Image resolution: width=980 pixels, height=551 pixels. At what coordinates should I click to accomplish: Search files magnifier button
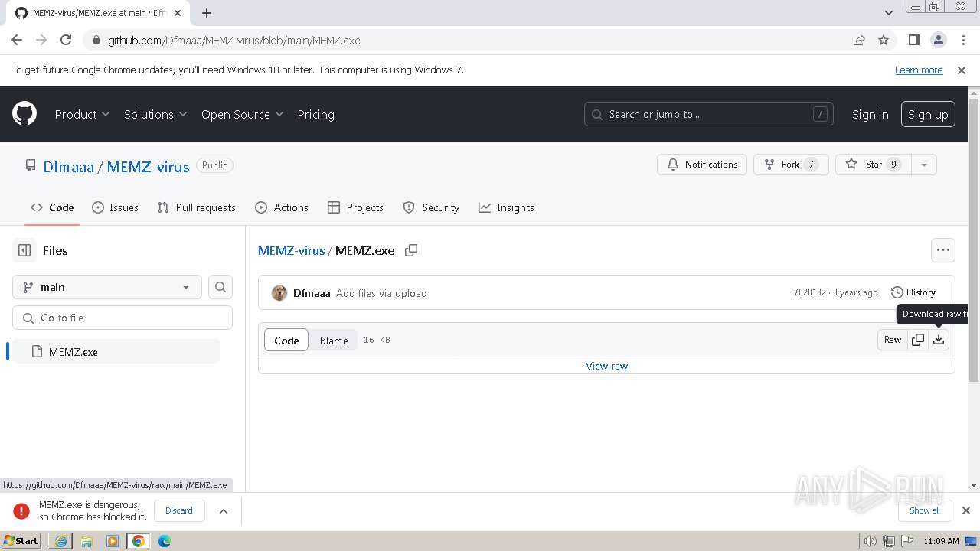tap(220, 287)
